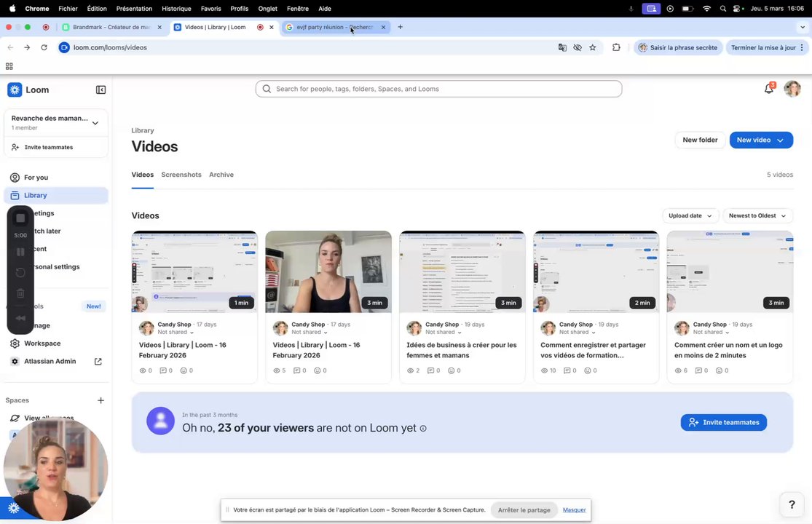
Task: Open Chrome extensions puzzle icon
Action: 615,47
